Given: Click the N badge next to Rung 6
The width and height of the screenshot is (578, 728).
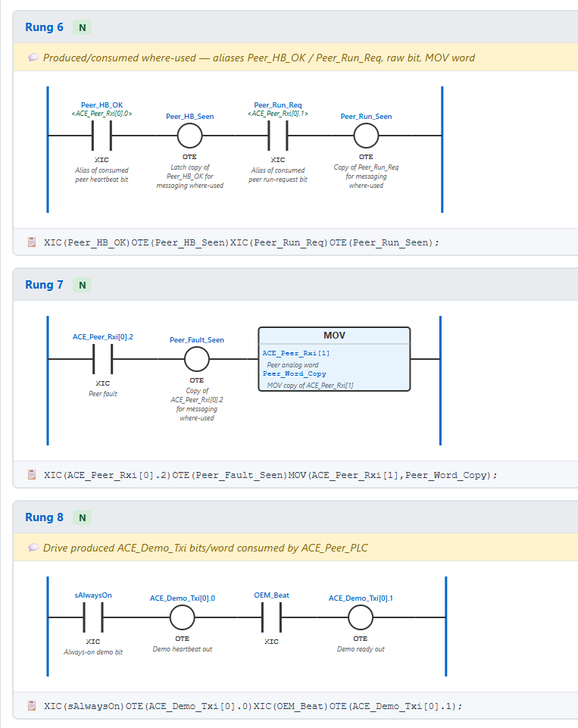Looking at the screenshot, I should click(82, 27).
